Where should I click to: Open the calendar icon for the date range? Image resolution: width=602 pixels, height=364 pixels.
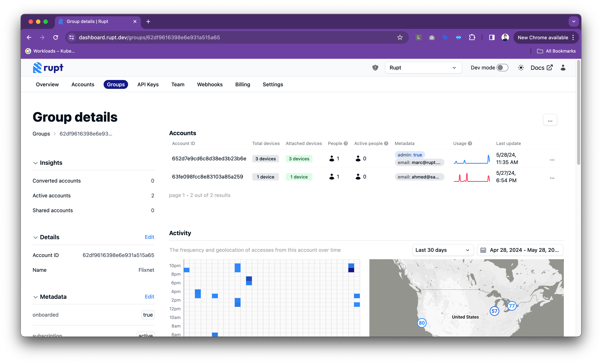tap(483, 250)
